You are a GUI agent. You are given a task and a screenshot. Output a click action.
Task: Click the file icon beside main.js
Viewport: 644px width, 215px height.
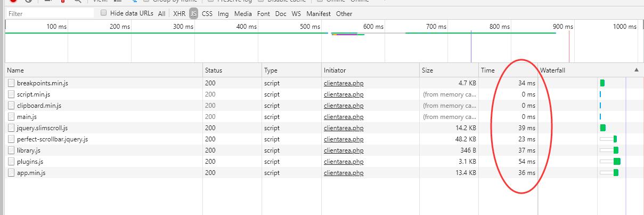12,117
